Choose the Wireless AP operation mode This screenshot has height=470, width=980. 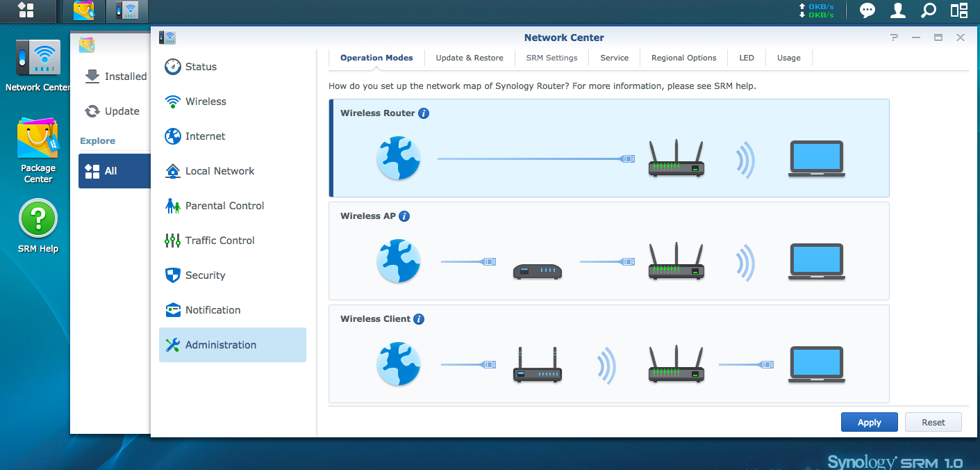click(x=609, y=251)
